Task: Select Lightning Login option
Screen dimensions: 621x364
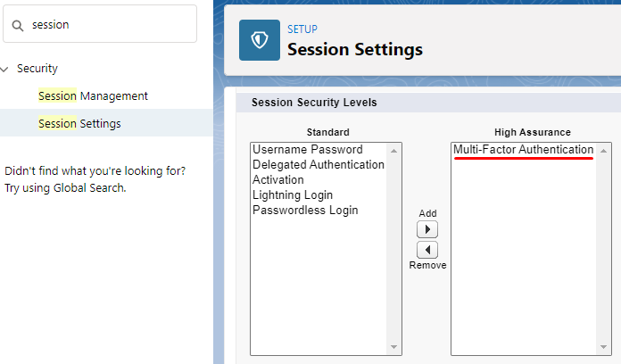Action: (292, 194)
